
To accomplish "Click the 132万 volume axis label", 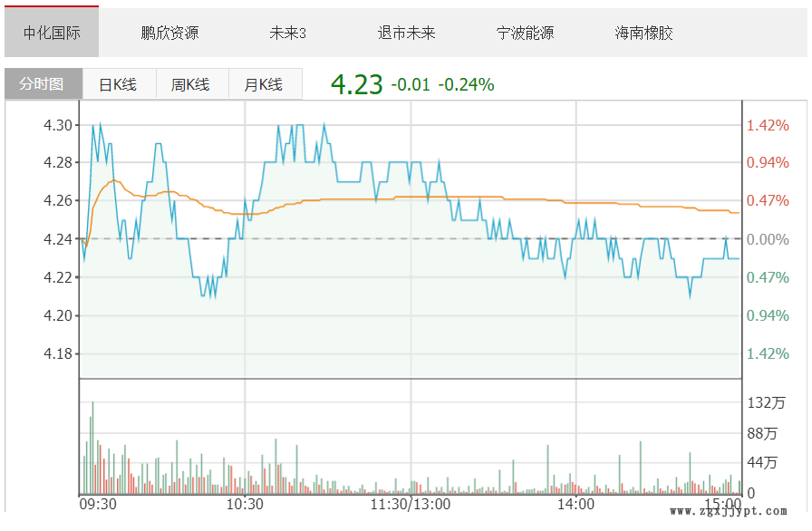I will click(767, 402).
